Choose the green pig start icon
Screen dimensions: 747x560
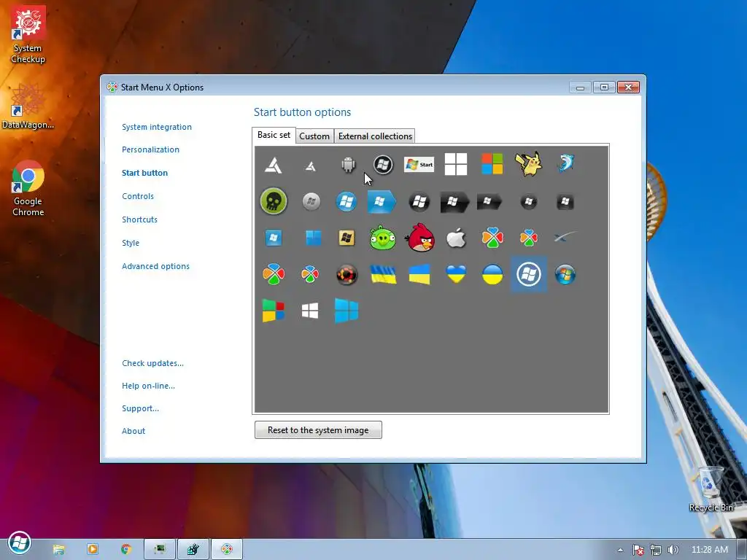point(382,238)
